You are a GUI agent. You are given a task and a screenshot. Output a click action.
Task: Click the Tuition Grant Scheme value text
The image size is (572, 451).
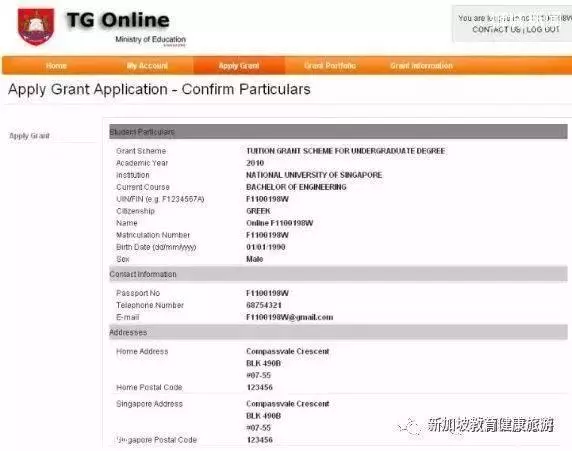(x=345, y=151)
